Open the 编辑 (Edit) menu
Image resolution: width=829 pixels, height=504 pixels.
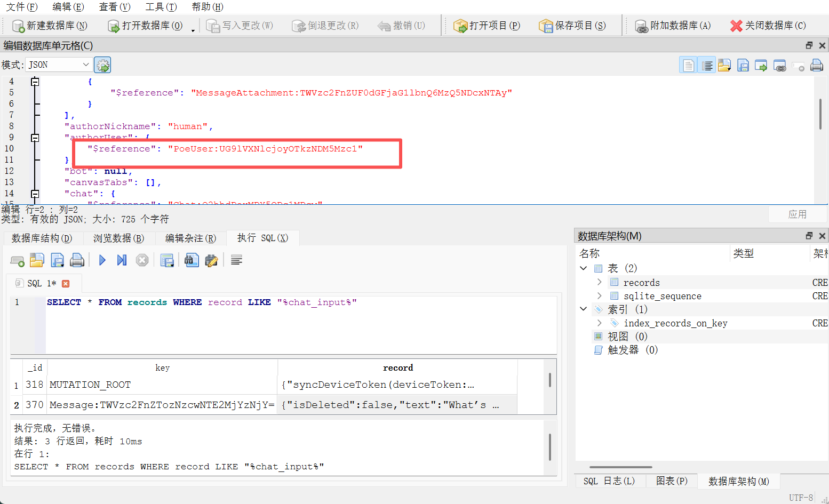68,7
